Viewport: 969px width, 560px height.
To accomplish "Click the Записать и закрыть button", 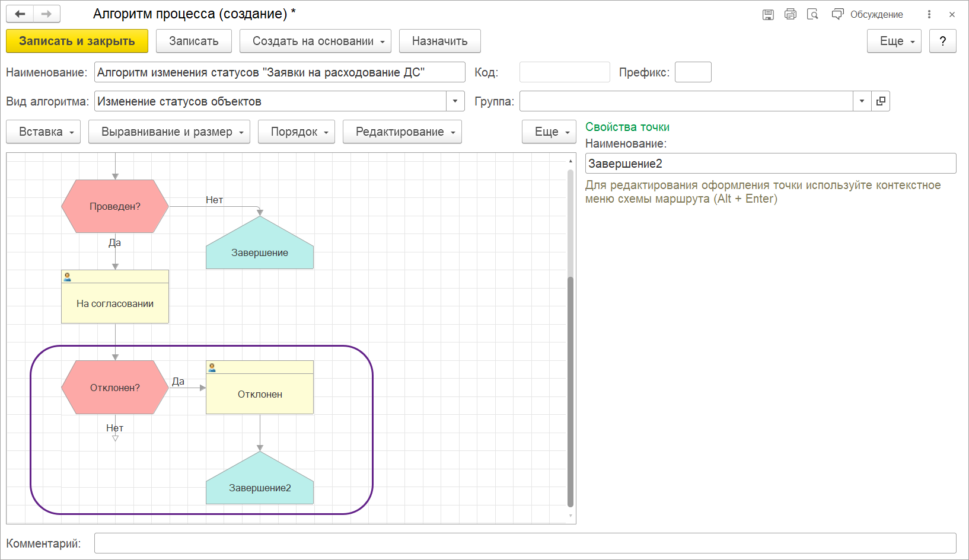I will [x=77, y=41].
